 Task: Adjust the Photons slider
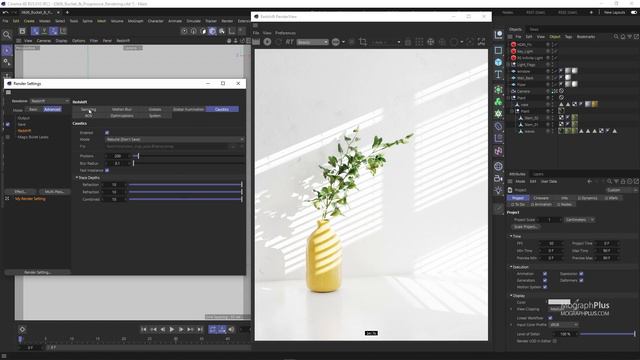188,156
